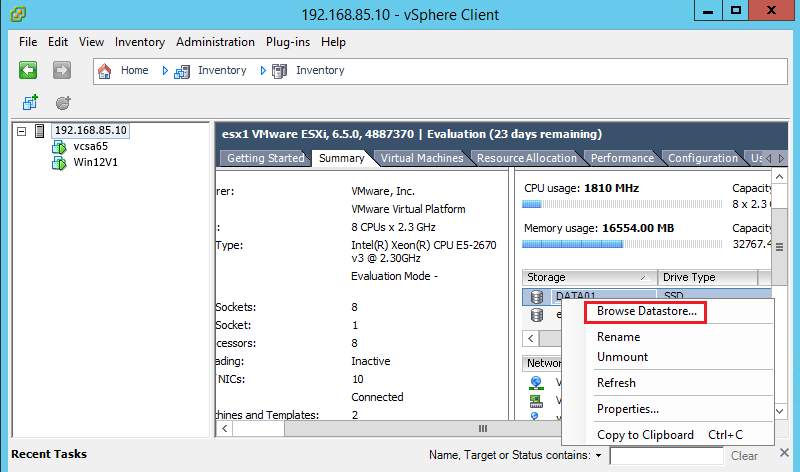The width and height of the screenshot is (800, 472).
Task: Click the second Inventory breadcrumb label
Action: coord(320,70)
